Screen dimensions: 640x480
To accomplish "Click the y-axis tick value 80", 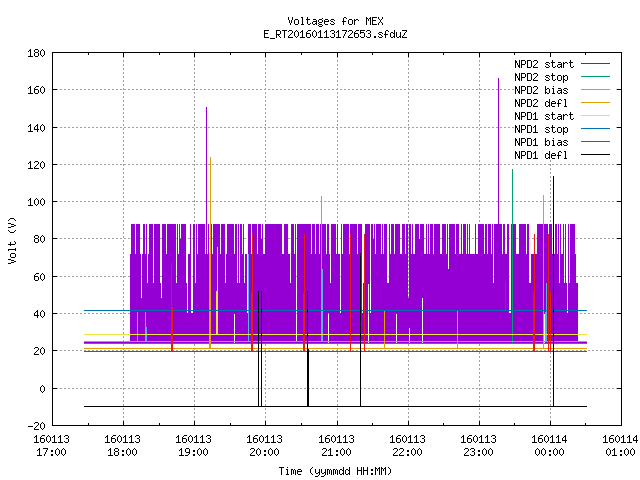I will pos(39,239).
